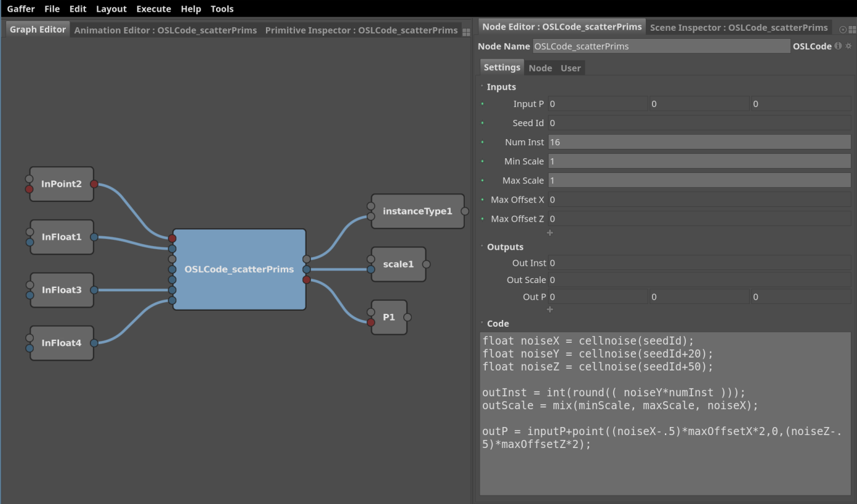The width and height of the screenshot is (857, 504).
Task: Click the Node Name text field
Action: point(661,46)
